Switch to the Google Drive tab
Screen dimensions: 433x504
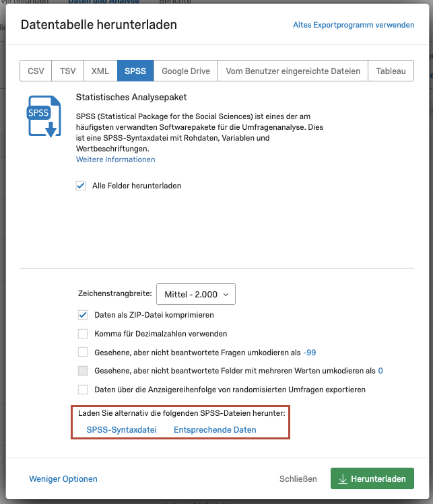186,71
